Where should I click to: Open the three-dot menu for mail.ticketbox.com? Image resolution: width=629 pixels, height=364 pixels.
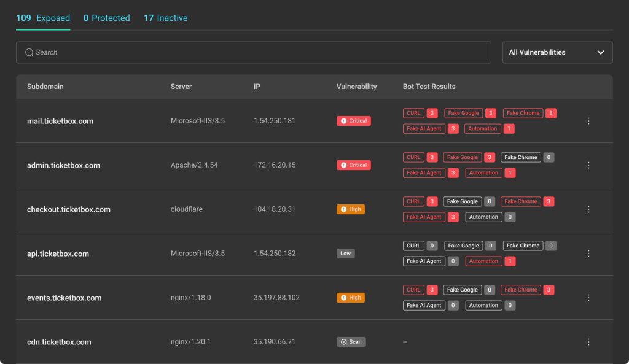tap(588, 121)
